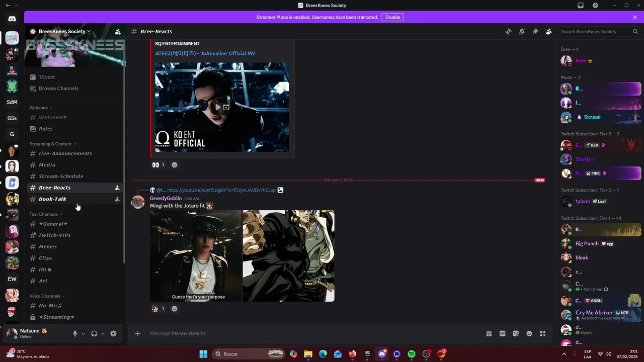This screenshot has width=644, height=362.
Task: Click create invite icon on Bree-Reacts channel
Action: (117, 188)
